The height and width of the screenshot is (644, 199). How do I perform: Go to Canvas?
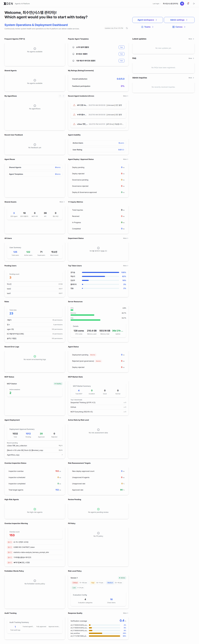(x=179, y=27)
